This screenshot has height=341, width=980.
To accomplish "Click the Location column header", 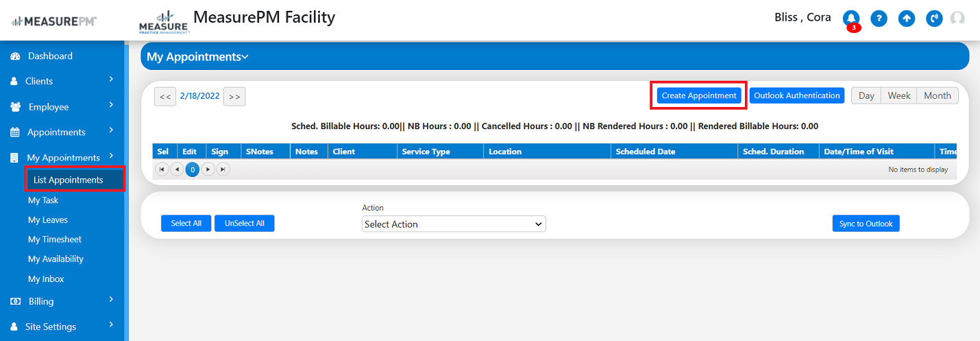I will coord(548,152).
